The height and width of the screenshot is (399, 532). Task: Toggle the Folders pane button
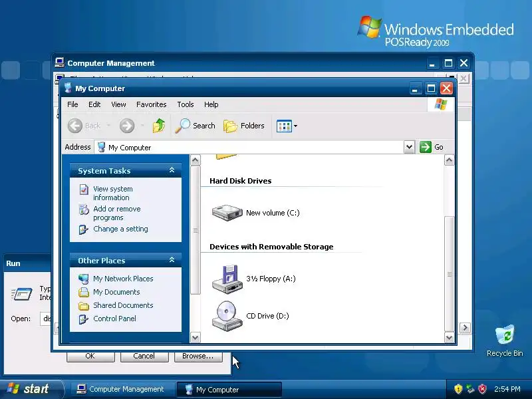point(244,126)
